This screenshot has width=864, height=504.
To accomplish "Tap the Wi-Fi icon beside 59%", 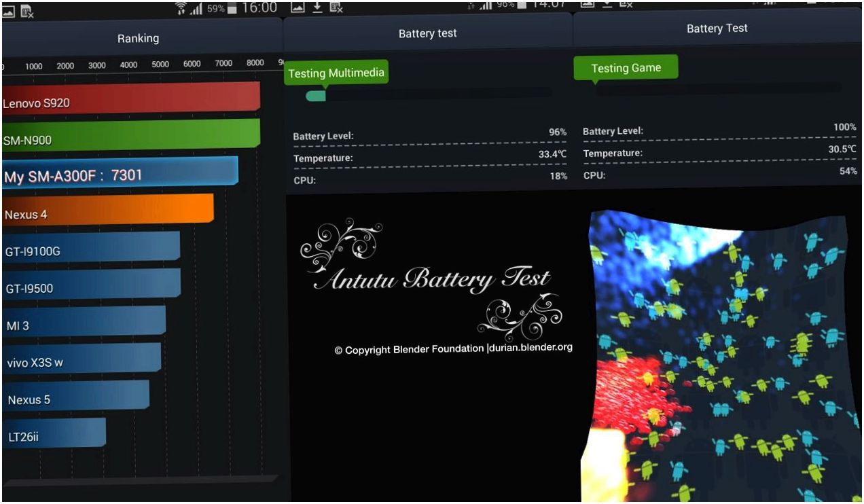I will point(181,9).
